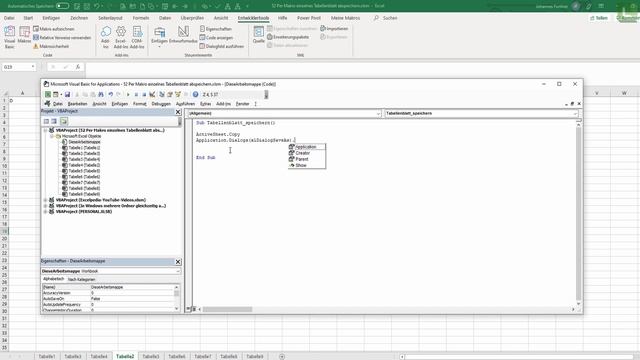Select the Tabelle4 sheet tab
Viewport: 640px width, 360px height.
pos(99,356)
